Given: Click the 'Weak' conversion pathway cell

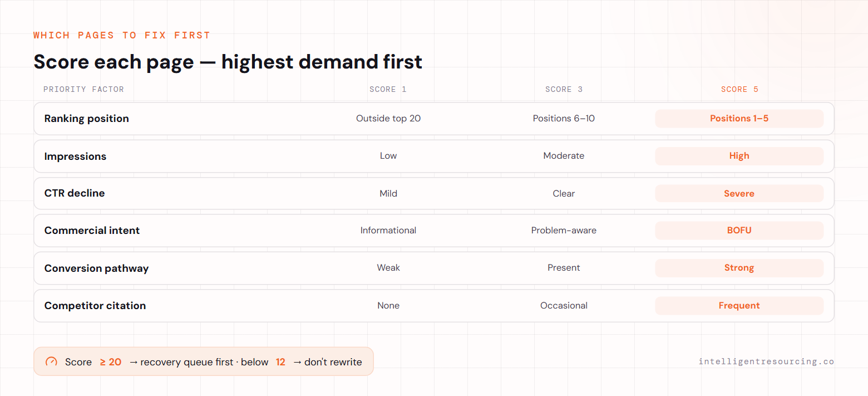Looking at the screenshot, I should pos(388,268).
